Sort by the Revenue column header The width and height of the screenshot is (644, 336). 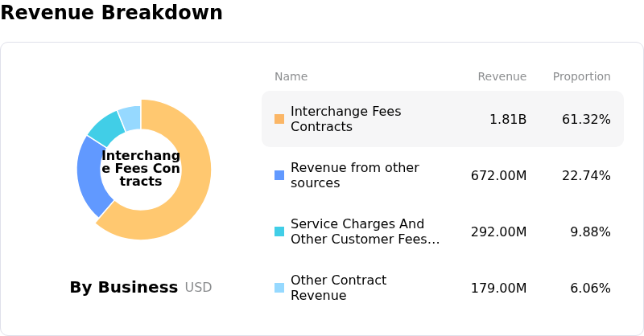(x=502, y=76)
